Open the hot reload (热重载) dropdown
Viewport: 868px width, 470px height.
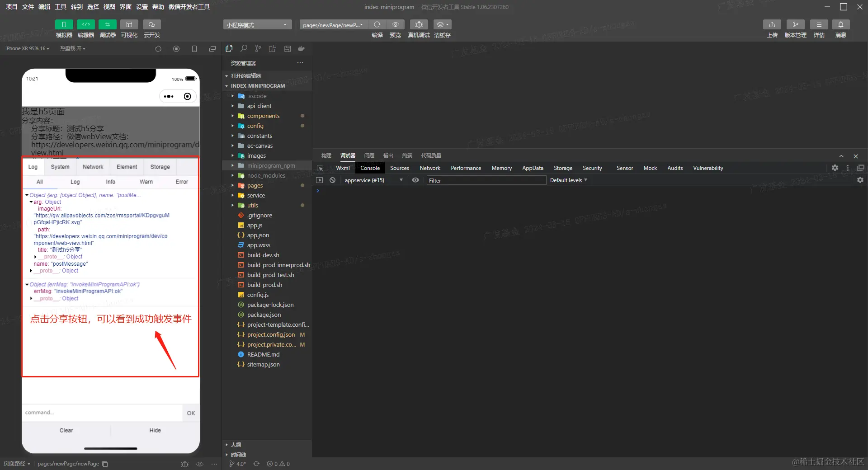tap(73, 48)
